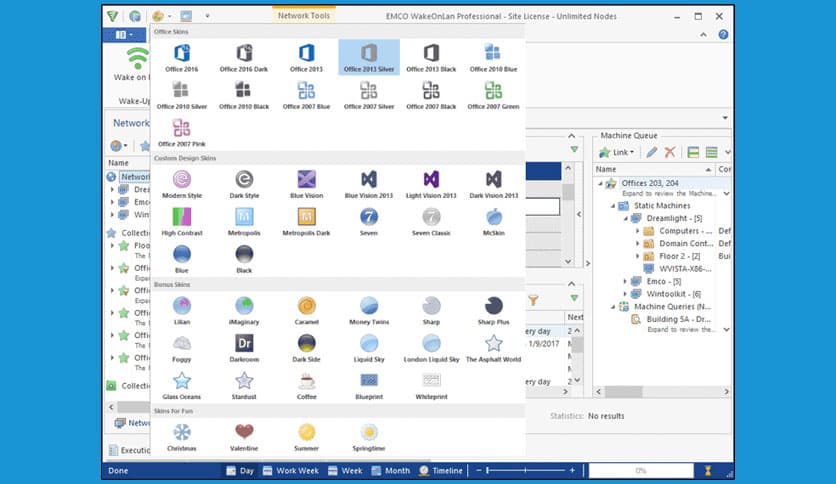This screenshot has width=836, height=484.
Task: Pick the Coffee skin
Action: pyautogui.click(x=306, y=385)
